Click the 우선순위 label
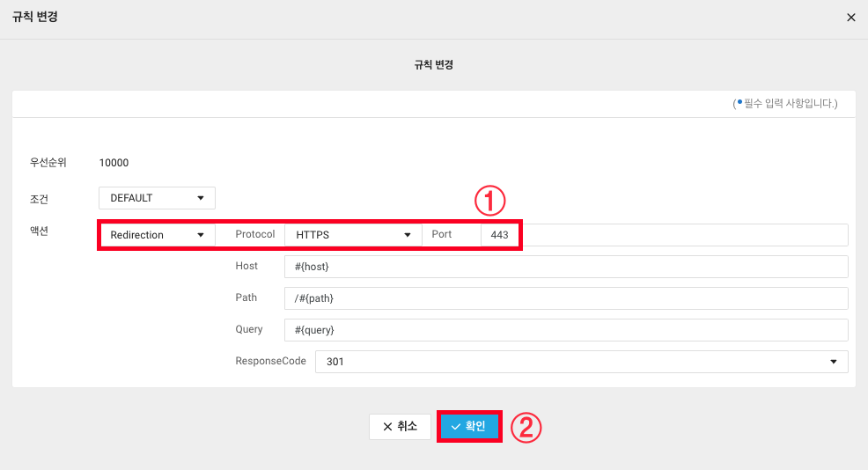Viewport: 868px width, 470px height. coord(48,163)
